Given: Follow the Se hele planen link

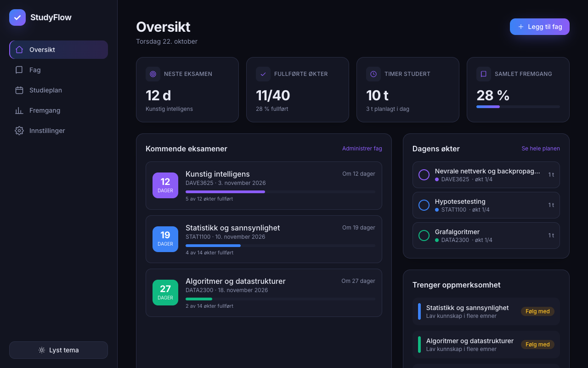Looking at the screenshot, I should 541,149.
